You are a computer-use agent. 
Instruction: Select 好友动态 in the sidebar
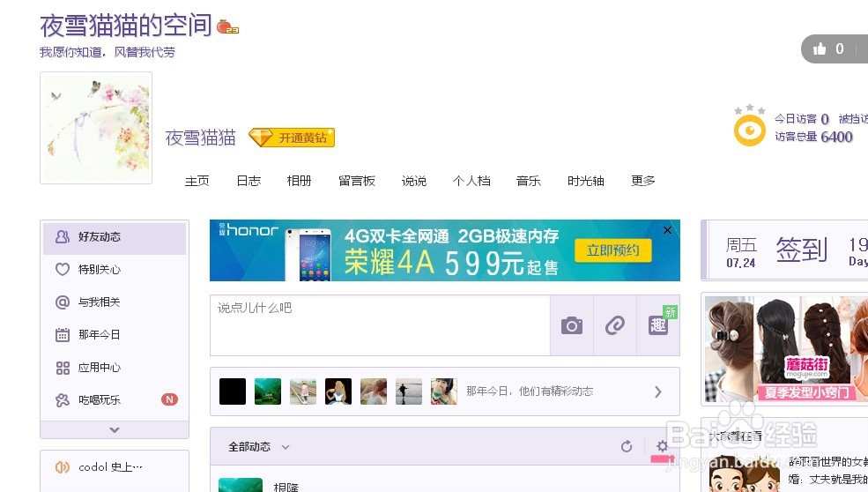(115, 237)
